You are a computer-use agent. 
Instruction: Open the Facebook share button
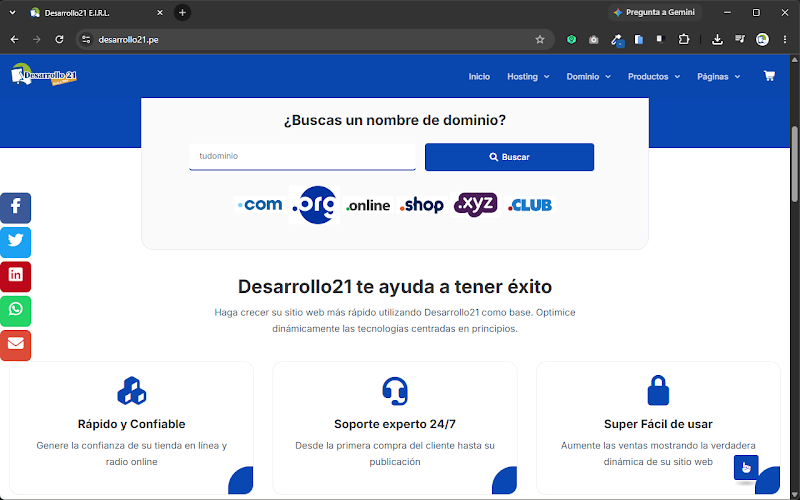pyautogui.click(x=15, y=208)
